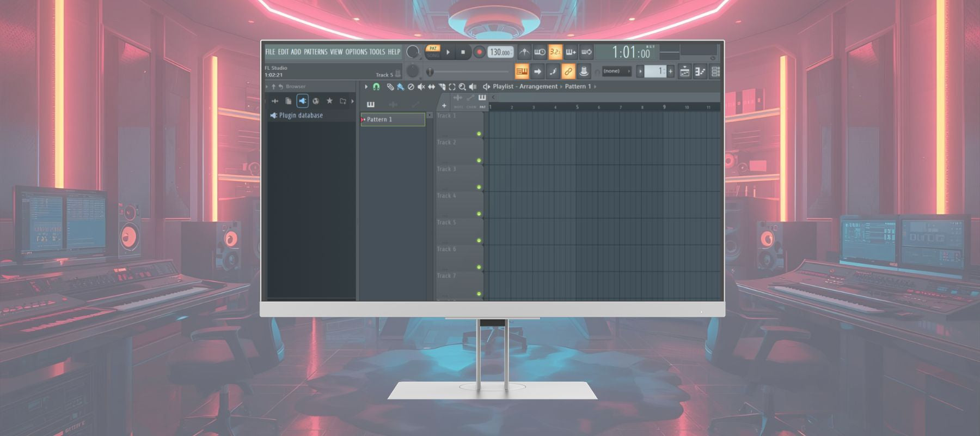Expand the playlist options menu arrow

(x=366, y=87)
